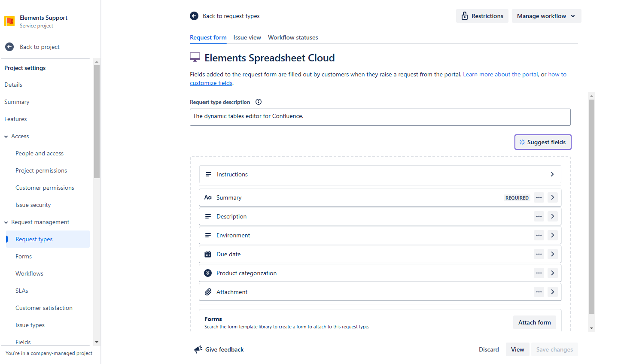This screenshot has height=364, width=624.
Task: Click the Back to project arrow icon
Action: [x=9, y=47]
